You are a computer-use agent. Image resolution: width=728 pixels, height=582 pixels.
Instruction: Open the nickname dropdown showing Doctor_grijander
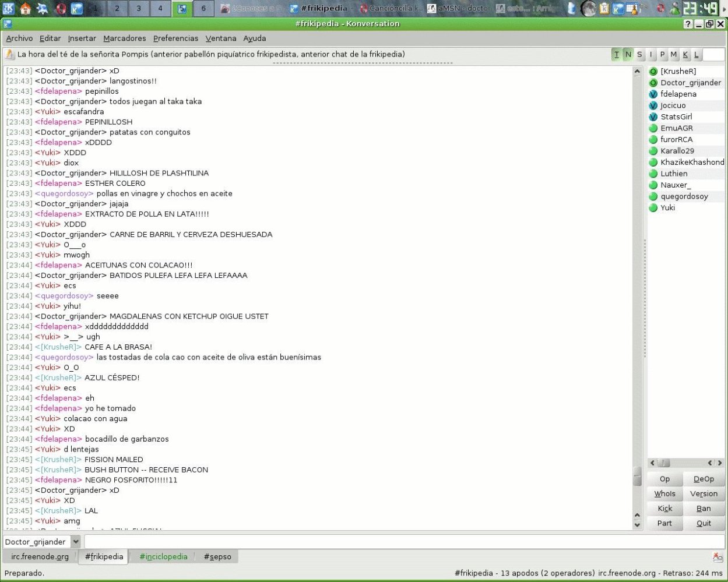pos(75,542)
